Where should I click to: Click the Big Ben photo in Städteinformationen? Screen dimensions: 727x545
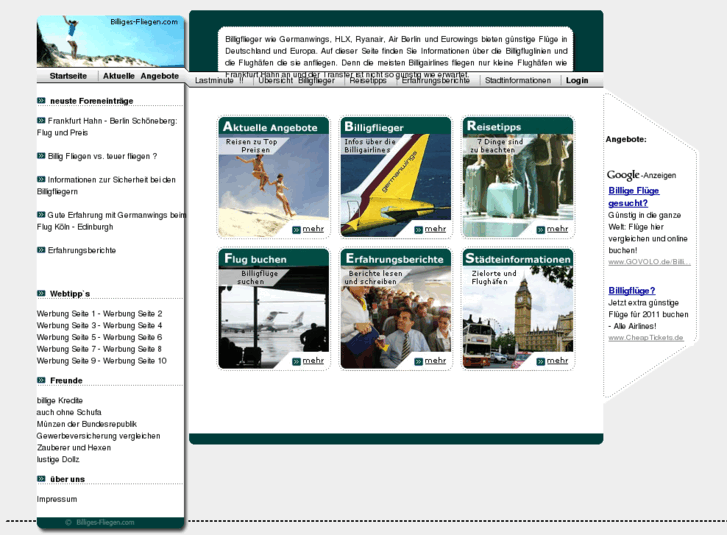pos(518,315)
